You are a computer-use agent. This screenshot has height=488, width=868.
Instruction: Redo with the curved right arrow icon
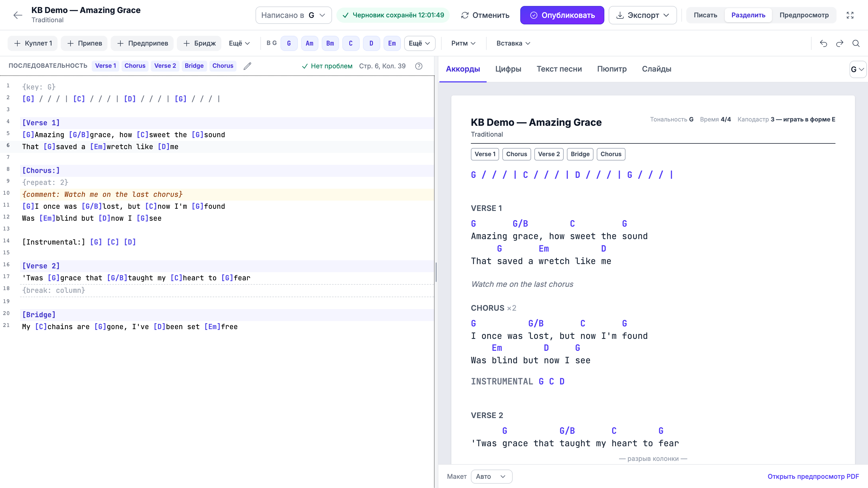[840, 43]
